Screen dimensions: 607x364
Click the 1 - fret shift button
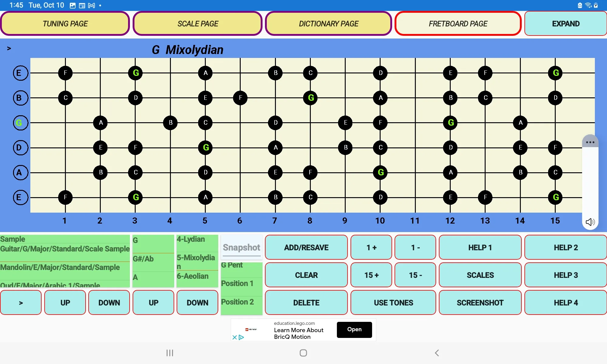point(415,248)
